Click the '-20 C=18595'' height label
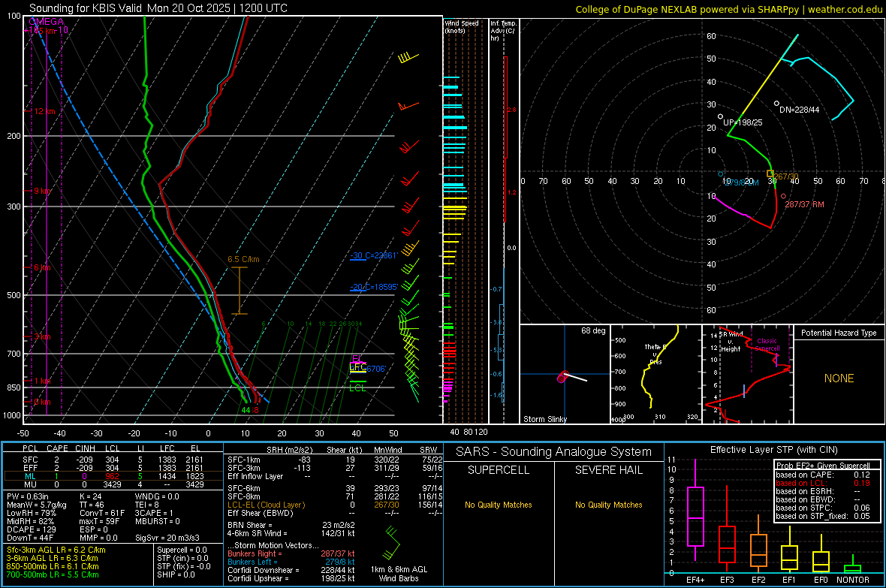 pyautogui.click(x=374, y=287)
